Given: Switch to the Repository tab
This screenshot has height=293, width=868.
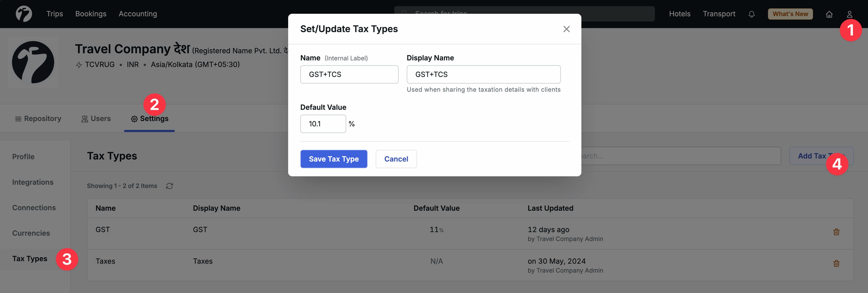Looking at the screenshot, I should pyautogui.click(x=38, y=118).
